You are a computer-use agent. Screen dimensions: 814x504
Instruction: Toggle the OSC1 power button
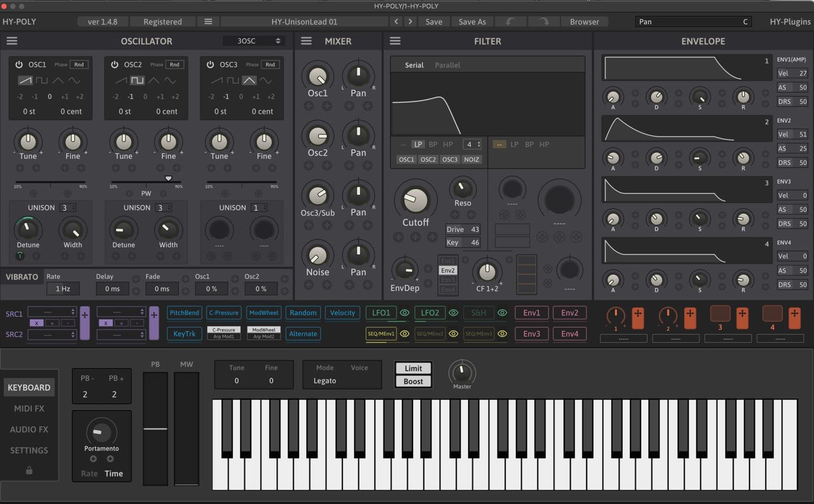click(x=19, y=65)
